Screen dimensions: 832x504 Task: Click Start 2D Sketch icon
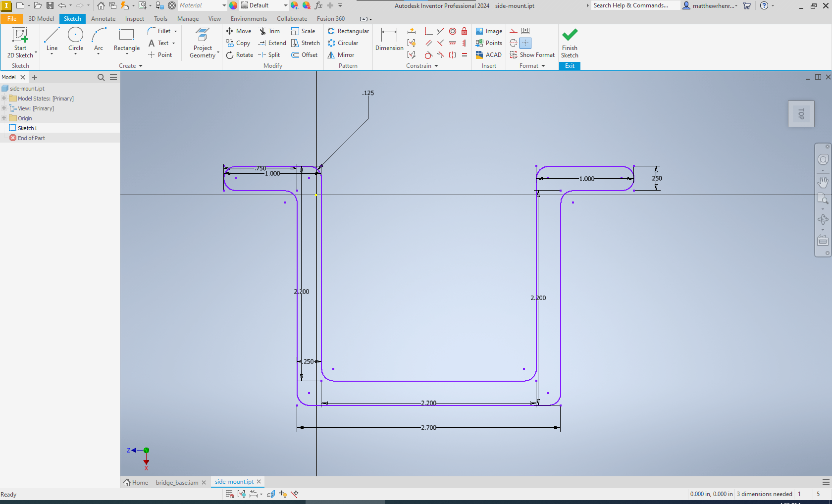point(20,42)
